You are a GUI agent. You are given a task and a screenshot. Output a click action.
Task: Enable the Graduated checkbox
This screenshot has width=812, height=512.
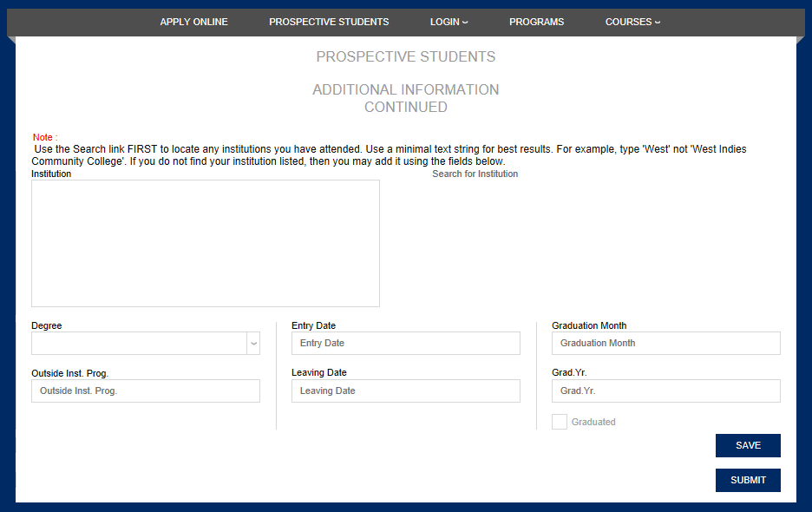(559, 421)
